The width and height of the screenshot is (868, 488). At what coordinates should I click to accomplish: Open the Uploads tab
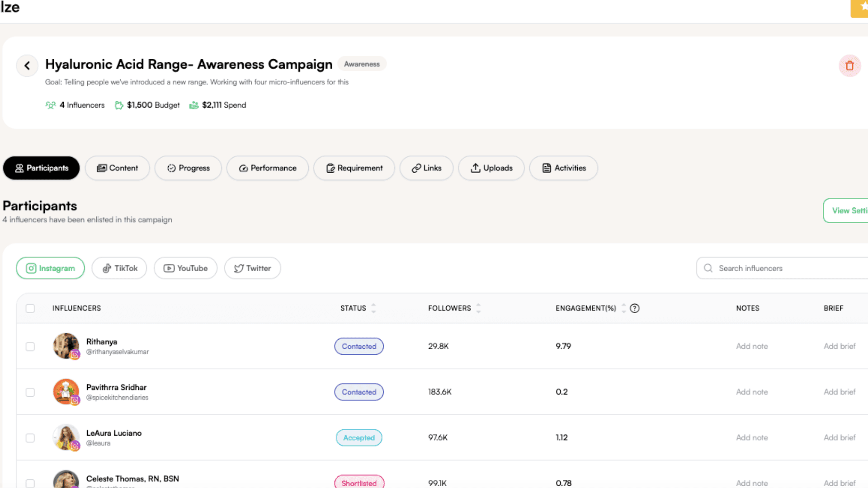point(491,168)
